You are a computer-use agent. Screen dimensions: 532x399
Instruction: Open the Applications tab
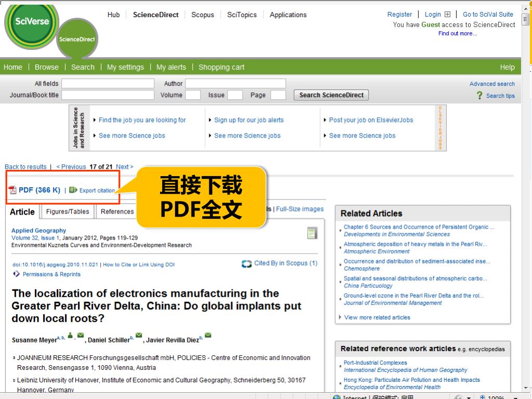pyautogui.click(x=288, y=15)
